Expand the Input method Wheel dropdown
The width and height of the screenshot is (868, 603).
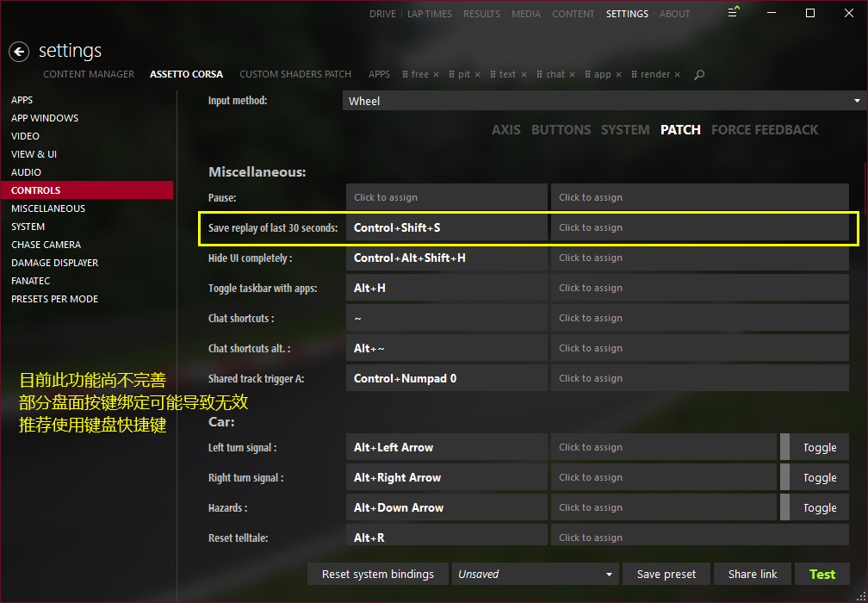[x=604, y=101]
